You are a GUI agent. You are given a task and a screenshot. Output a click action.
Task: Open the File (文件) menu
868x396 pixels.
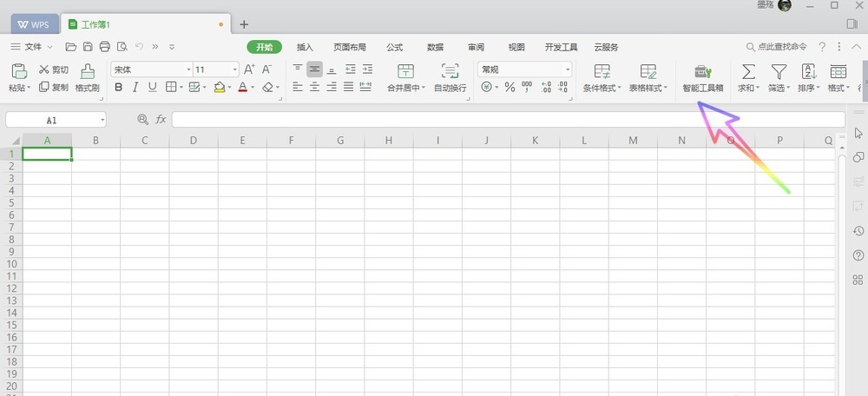[x=32, y=47]
